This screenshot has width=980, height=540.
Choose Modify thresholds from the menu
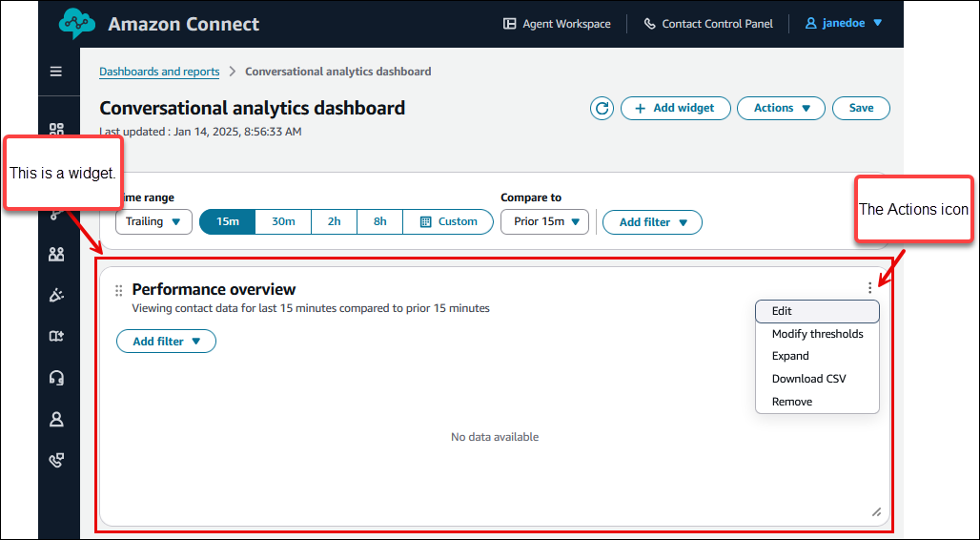click(x=817, y=334)
